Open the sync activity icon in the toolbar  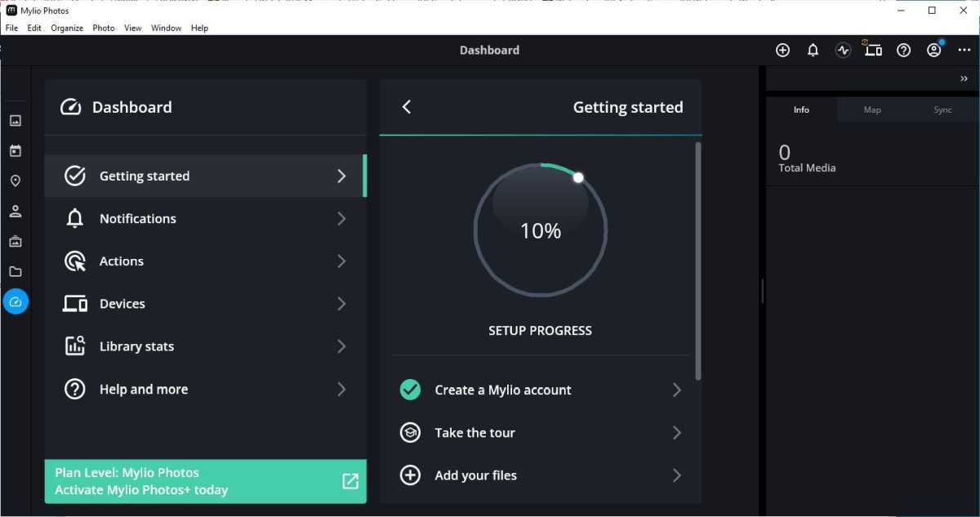(843, 50)
